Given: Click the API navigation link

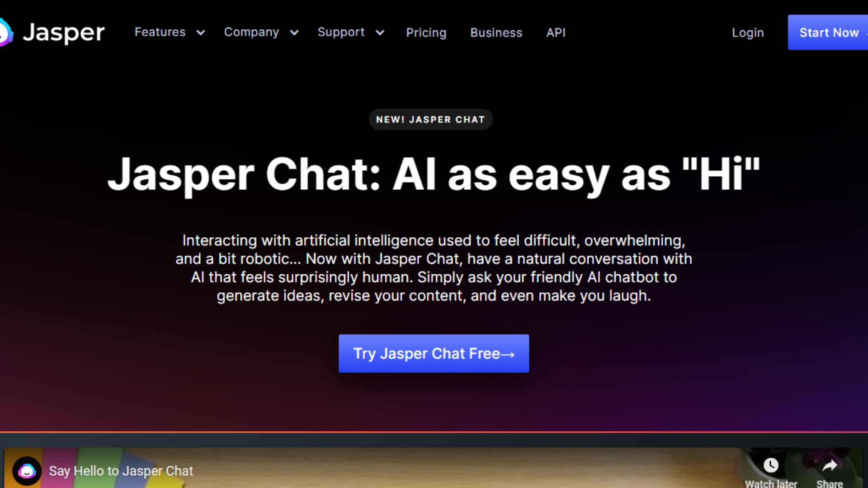Looking at the screenshot, I should 556,32.
